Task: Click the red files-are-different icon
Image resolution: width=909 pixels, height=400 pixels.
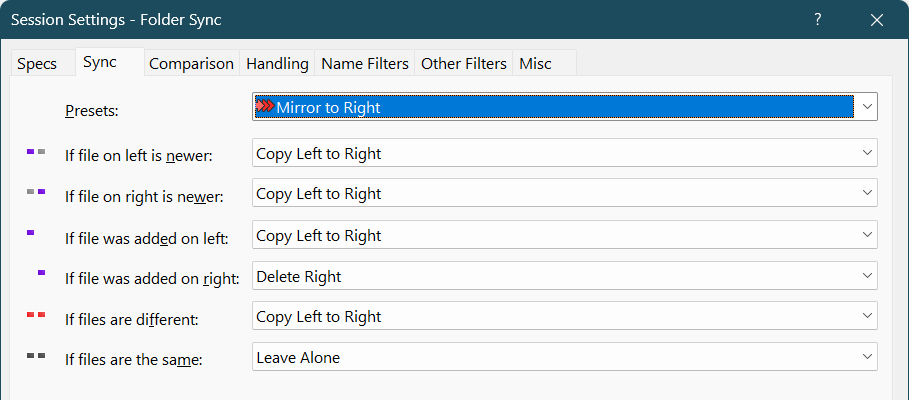Action: coord(36,315)
